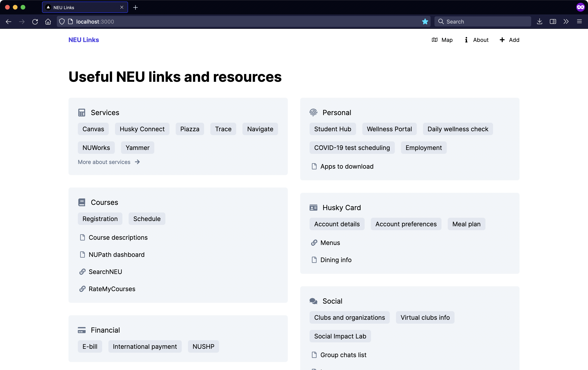Open the Map nav item
588x370 pixels.
[x=442, y=40]
